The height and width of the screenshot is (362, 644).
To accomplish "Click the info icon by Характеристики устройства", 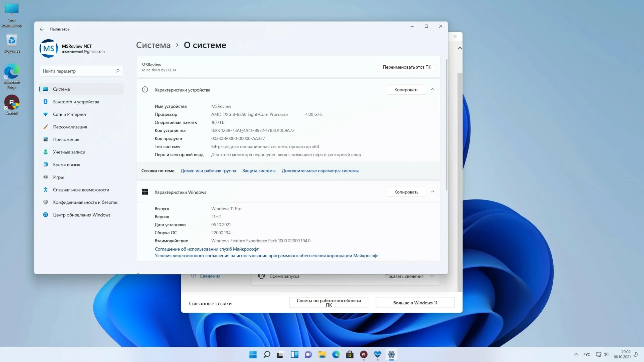I will 145,89.
